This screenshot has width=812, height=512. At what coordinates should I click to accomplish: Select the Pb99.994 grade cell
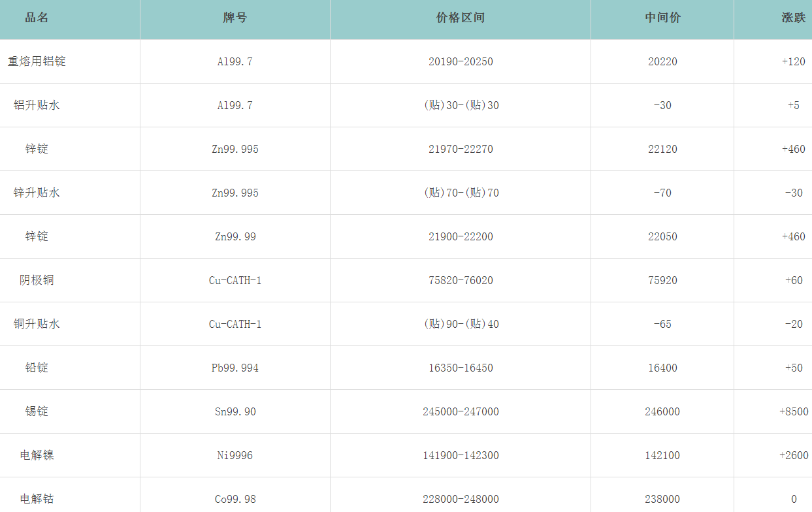click(235, 368)
